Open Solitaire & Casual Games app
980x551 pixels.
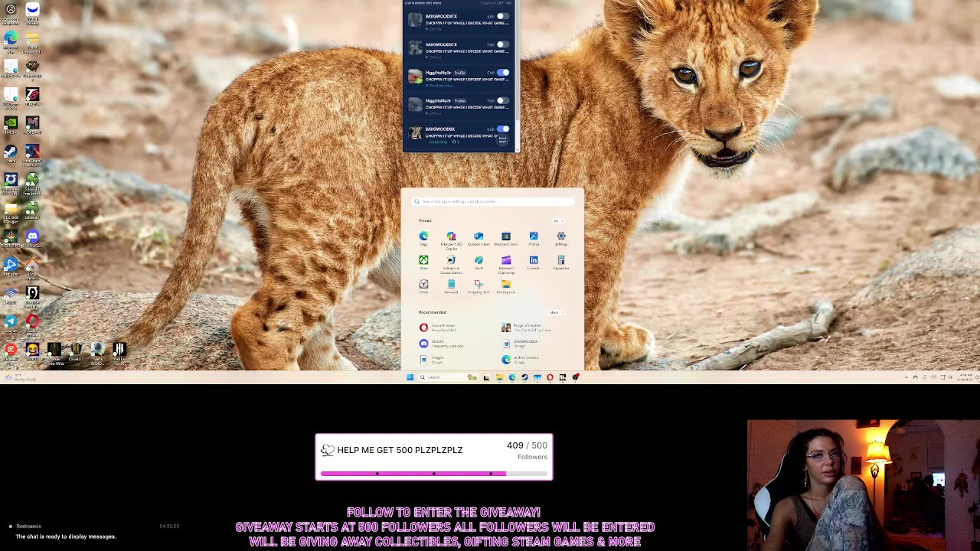point(451,263)
